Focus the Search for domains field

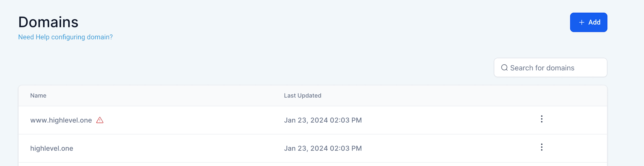pyautogui.click(x=550, y=68)
